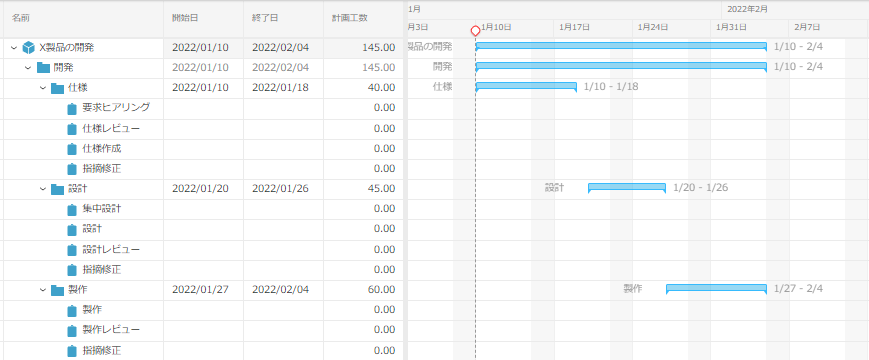Screen dimensions: 869x360
Task: Click the 製作 folder icon
Action: 57,290
